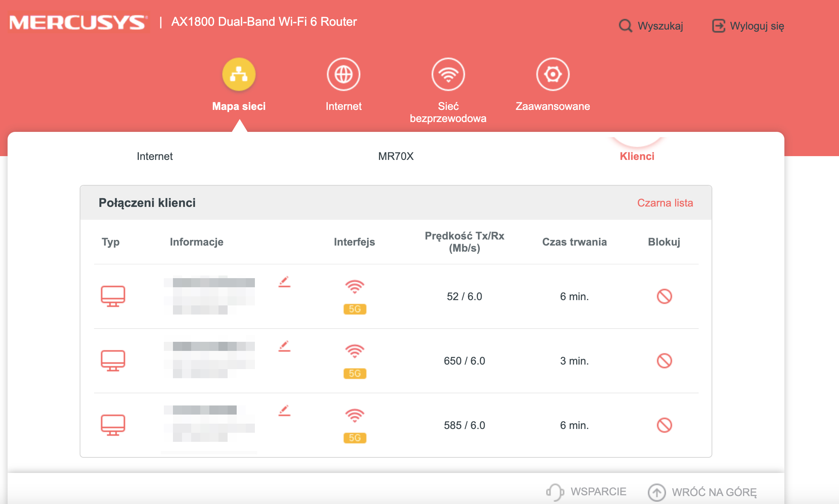Edit name of third connected client
The height and width of the screenshot is (504, 839).
(284, 411)
